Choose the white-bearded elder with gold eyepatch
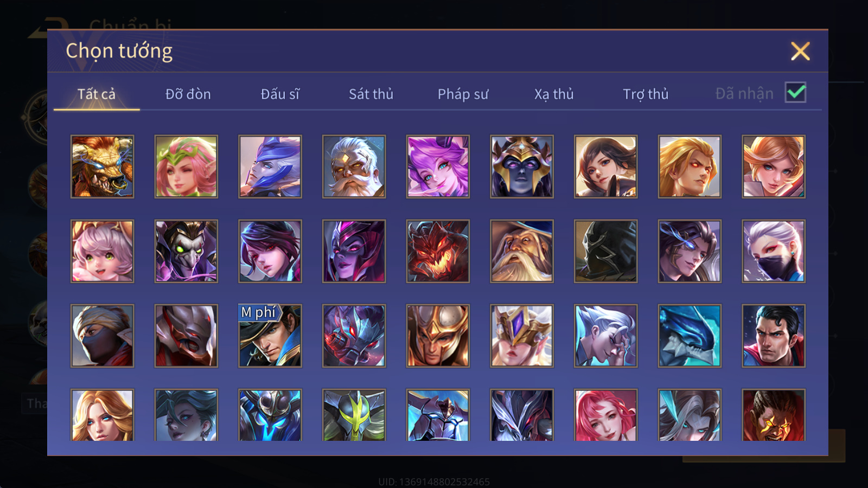This screenshot has height=488, width=868. 354,166
